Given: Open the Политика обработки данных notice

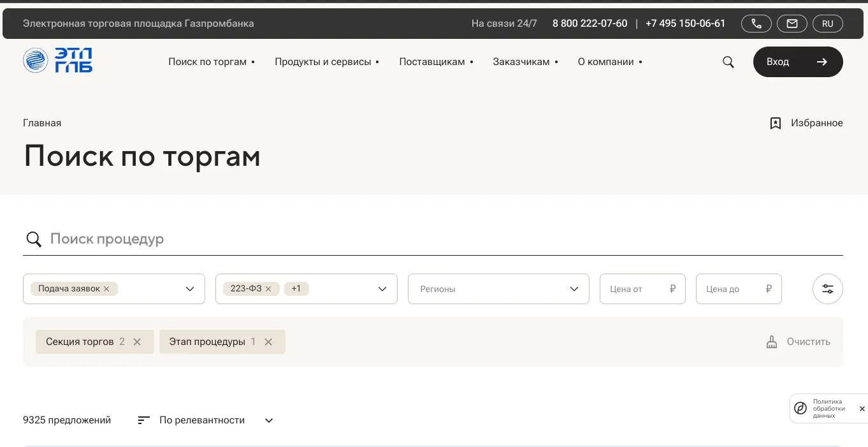Looking at the screenshot, I should point(829,409).
